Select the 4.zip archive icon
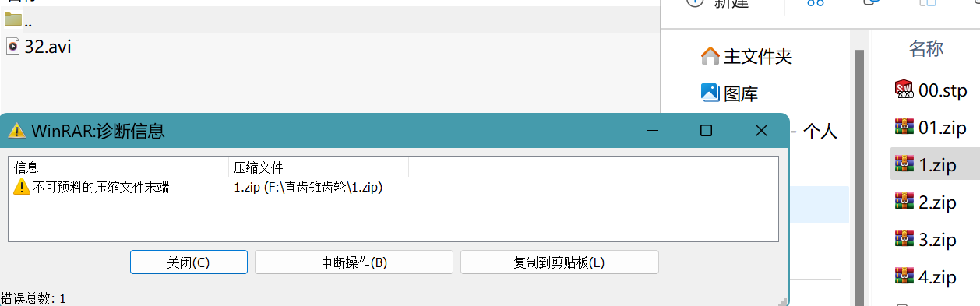 click(904, 276)
